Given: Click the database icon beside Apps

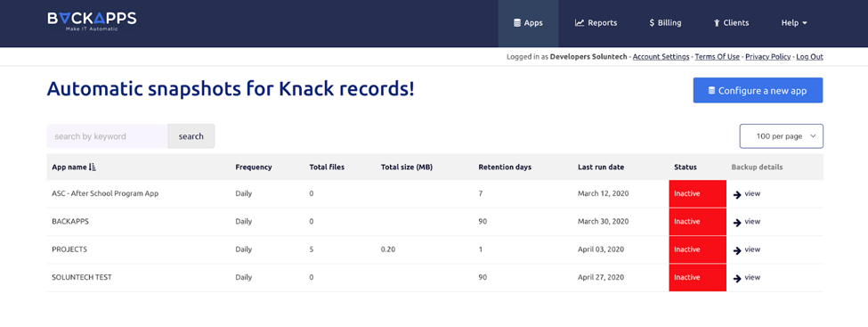Looking at the screenshot, I should pyautogui.click(x=517, y=23).
